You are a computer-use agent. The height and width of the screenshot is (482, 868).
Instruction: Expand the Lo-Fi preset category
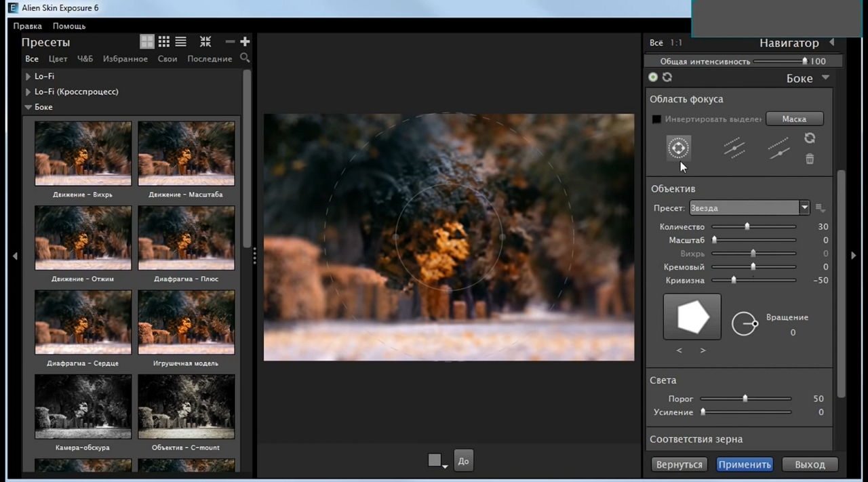click(x=28, y=77)
